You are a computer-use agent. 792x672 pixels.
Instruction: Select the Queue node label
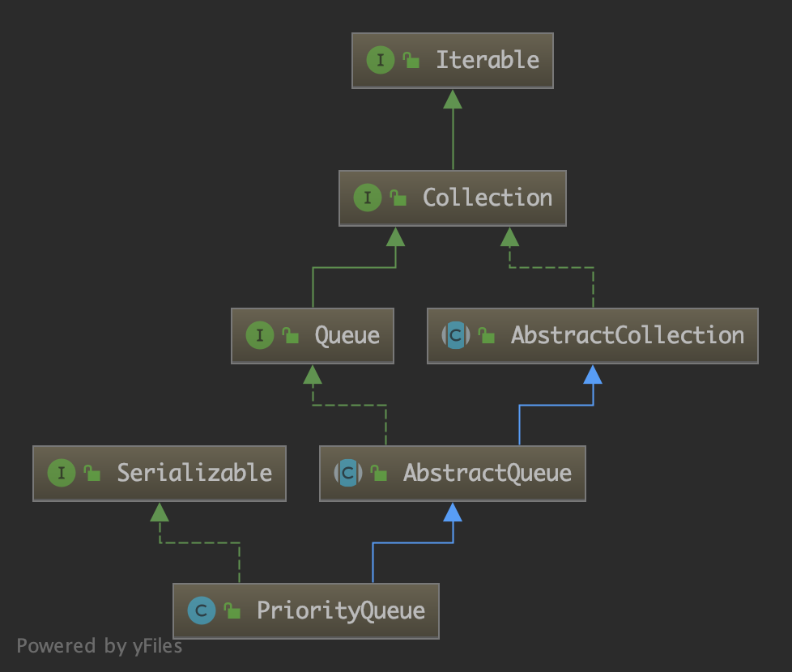pyautogui.click(x=347, y=336)
